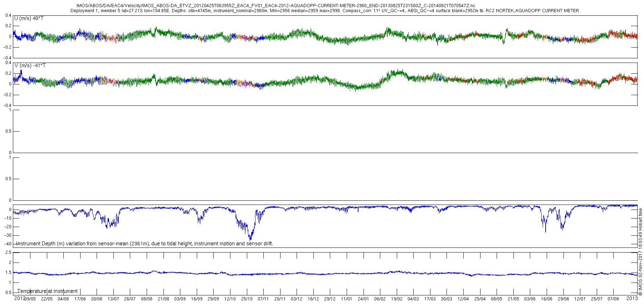Screen dimensions: 644x304
Task: Select the '12/04' date tick label
Action: click(x=463, y=299)
